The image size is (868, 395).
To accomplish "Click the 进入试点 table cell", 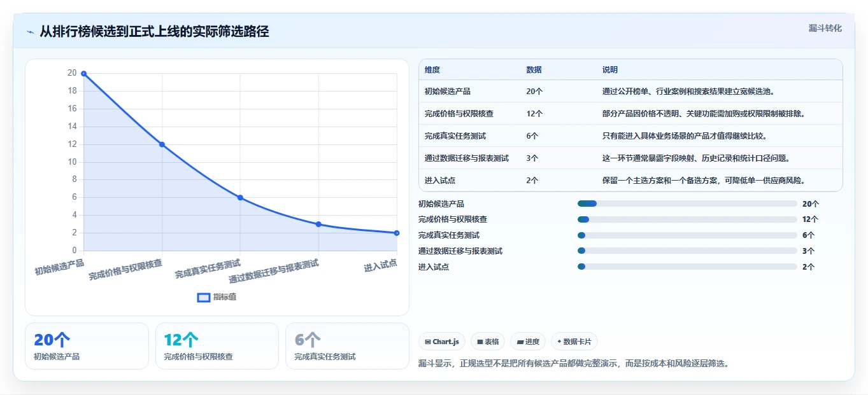I will click(x=440, y=181).
